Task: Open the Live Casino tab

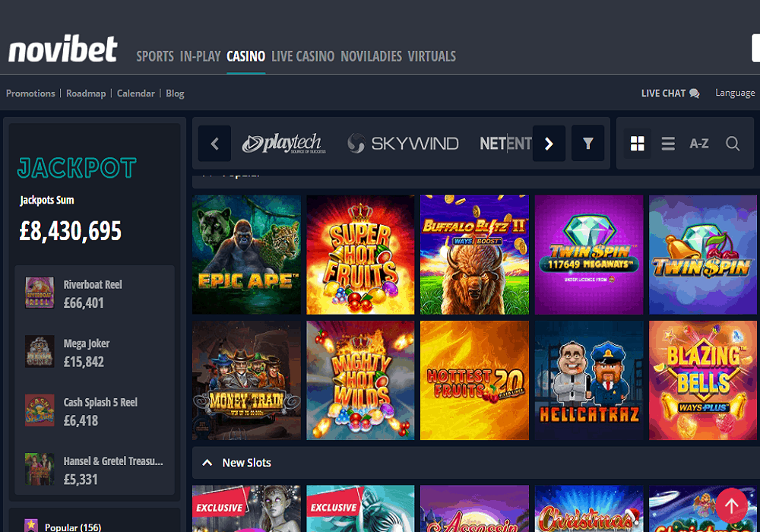Action: (303, 56)
